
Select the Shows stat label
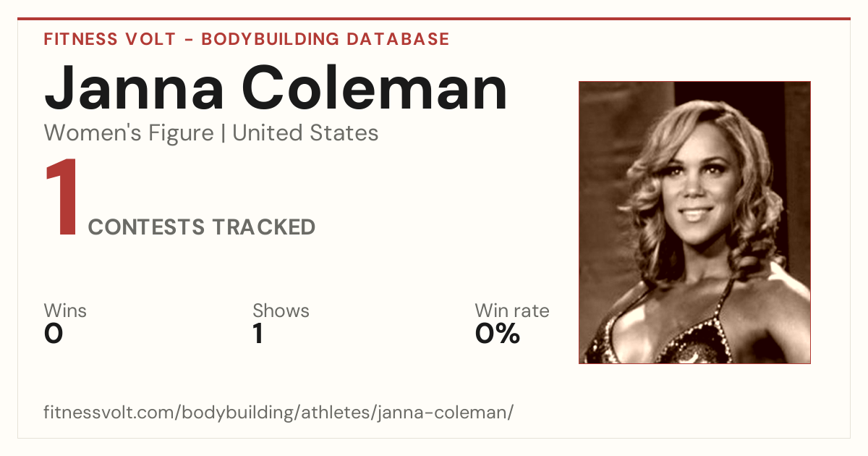click(281, 311)
